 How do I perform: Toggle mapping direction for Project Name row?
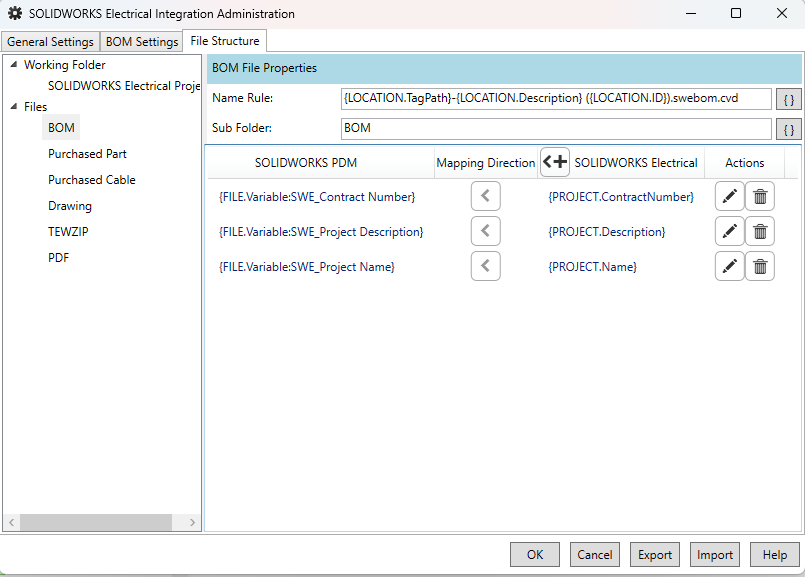point(486,266)
